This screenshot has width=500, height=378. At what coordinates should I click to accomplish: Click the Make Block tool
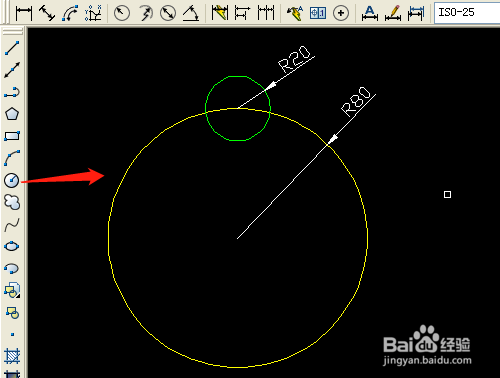12,313
